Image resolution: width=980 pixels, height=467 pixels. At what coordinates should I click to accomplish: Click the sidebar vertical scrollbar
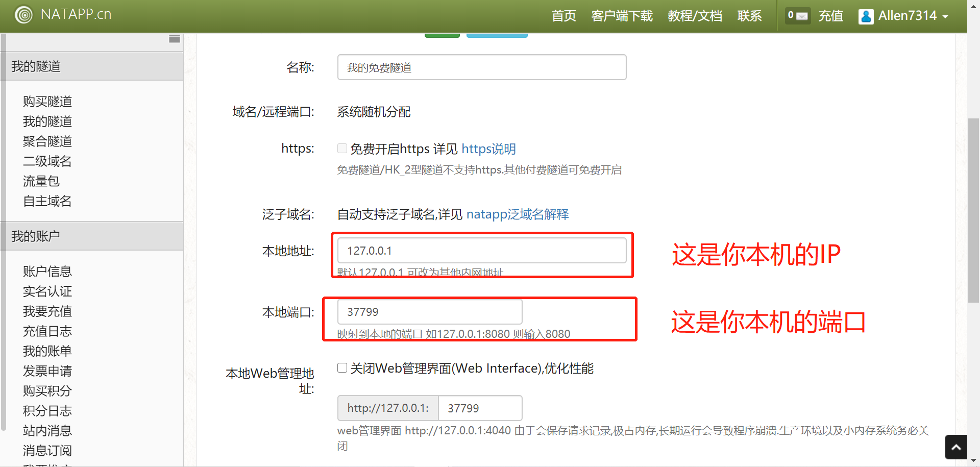[4, 232]
